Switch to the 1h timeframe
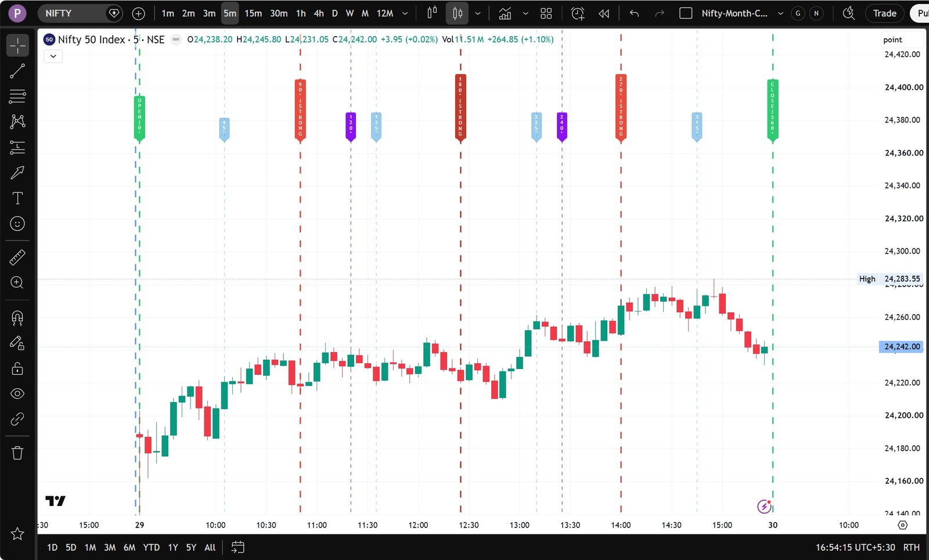Image resolution: width=929 pixels, height=560 pixels. tap(301, 13)
